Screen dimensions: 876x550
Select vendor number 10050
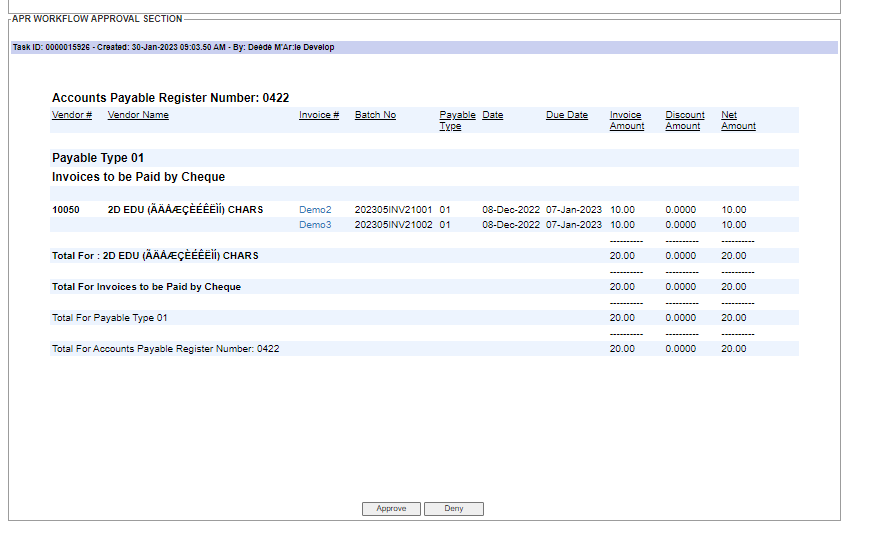(66, 210)
